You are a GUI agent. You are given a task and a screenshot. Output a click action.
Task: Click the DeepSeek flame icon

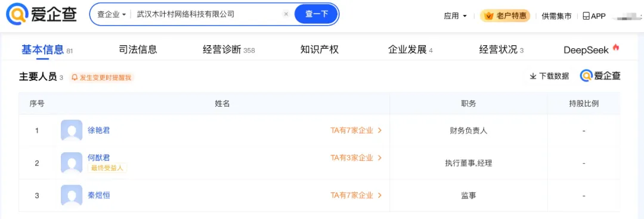pyautogui.click(x=615, y=47)
